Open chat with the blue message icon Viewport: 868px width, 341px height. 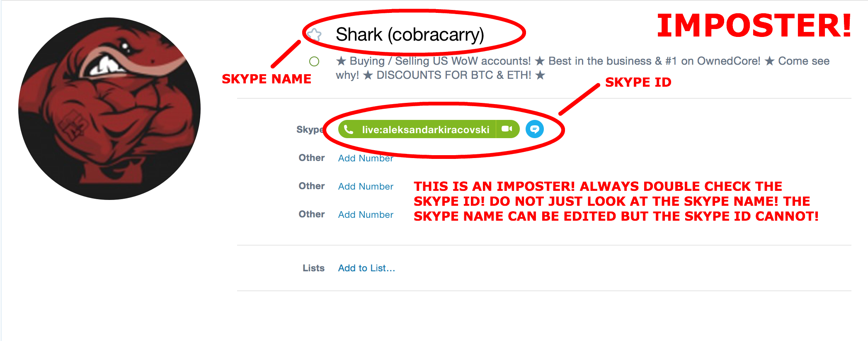535,129
